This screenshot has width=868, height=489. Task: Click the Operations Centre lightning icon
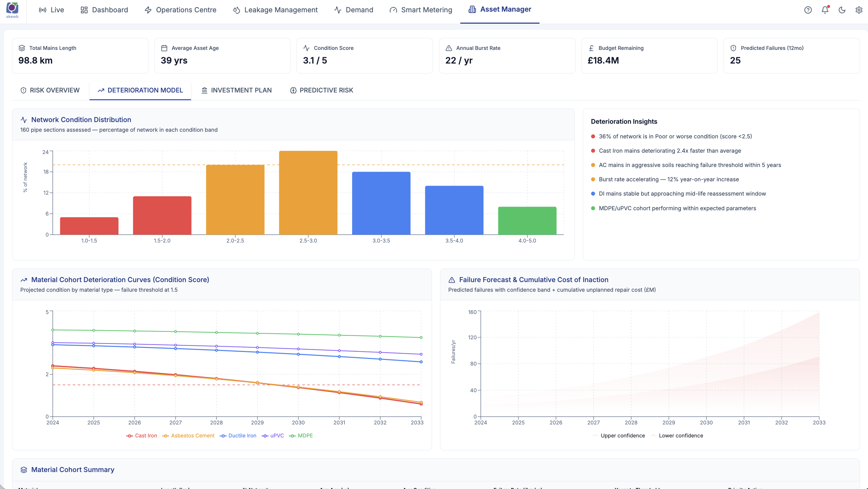[148, 10]
